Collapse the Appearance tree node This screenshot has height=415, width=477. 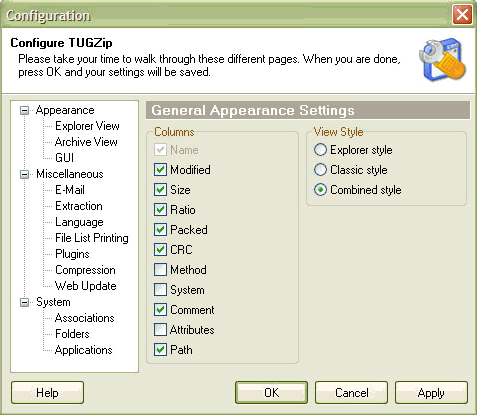[x=24, y=110]
